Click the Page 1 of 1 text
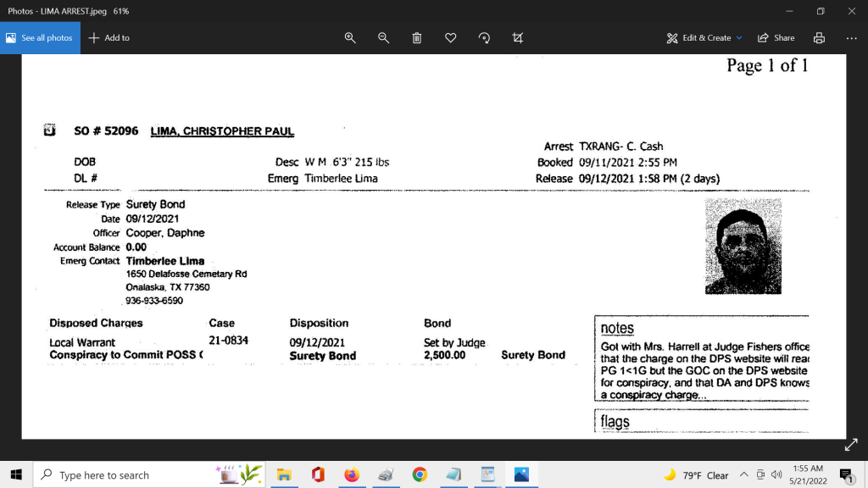The height and width of the screenshot is (488, 868). coord(767,65)
